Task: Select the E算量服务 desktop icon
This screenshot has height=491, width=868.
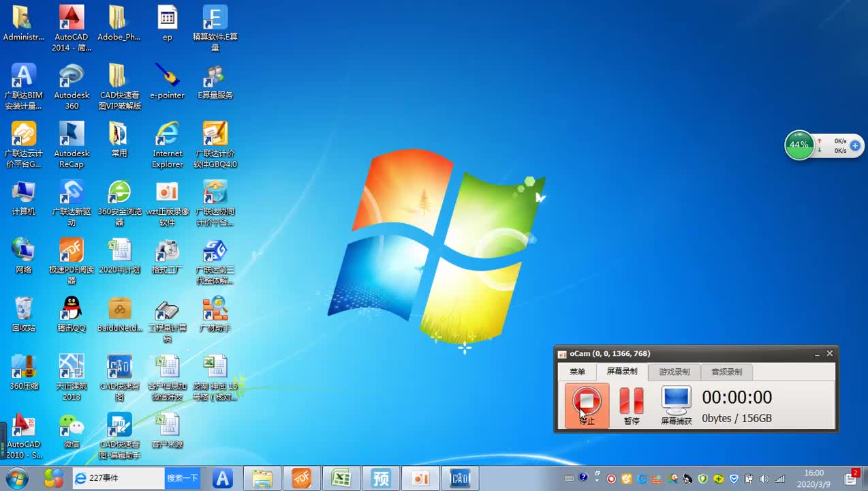Action: (x=215, y=81)
